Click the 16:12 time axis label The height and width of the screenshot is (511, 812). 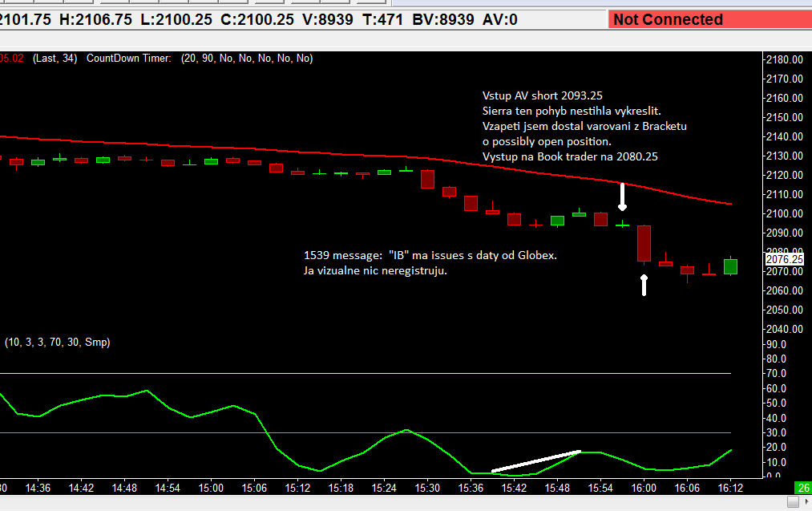click(x=730, y=489)
